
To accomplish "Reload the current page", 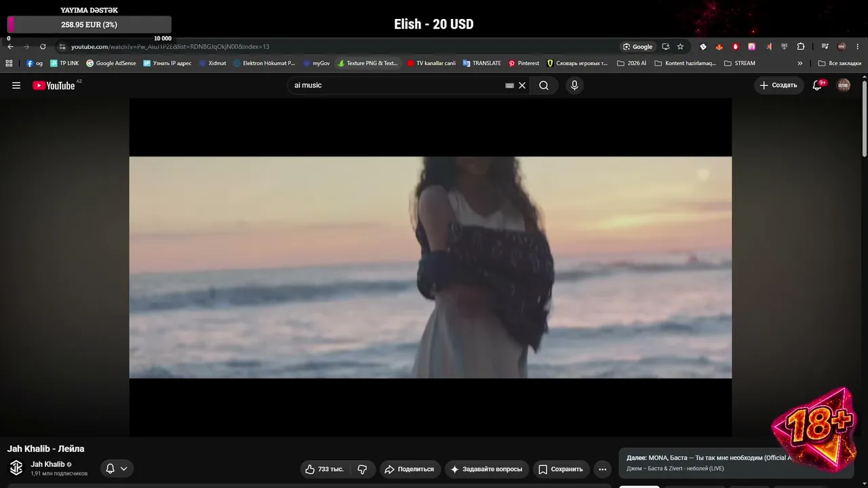I will tap(43, 47).
